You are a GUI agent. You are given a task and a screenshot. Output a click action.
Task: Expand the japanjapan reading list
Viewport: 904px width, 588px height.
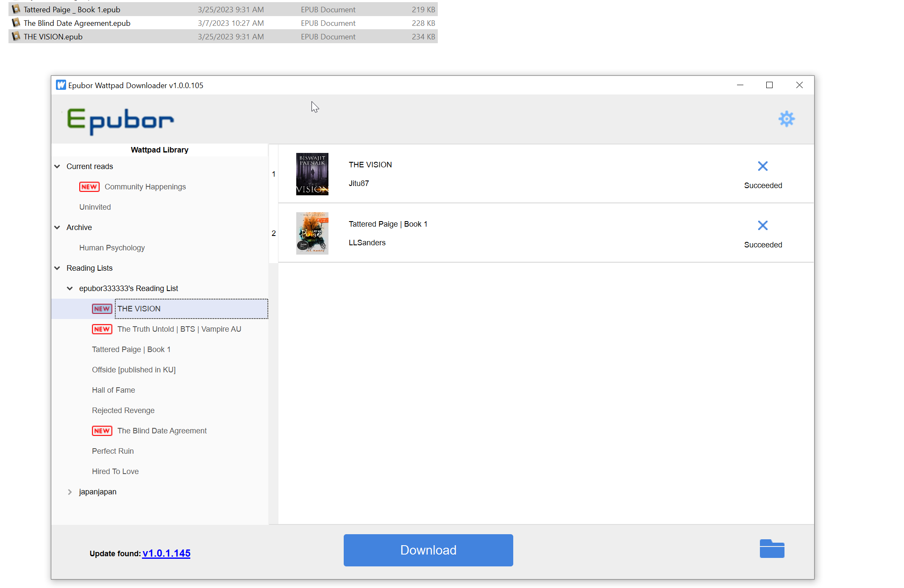click(70, 492)
